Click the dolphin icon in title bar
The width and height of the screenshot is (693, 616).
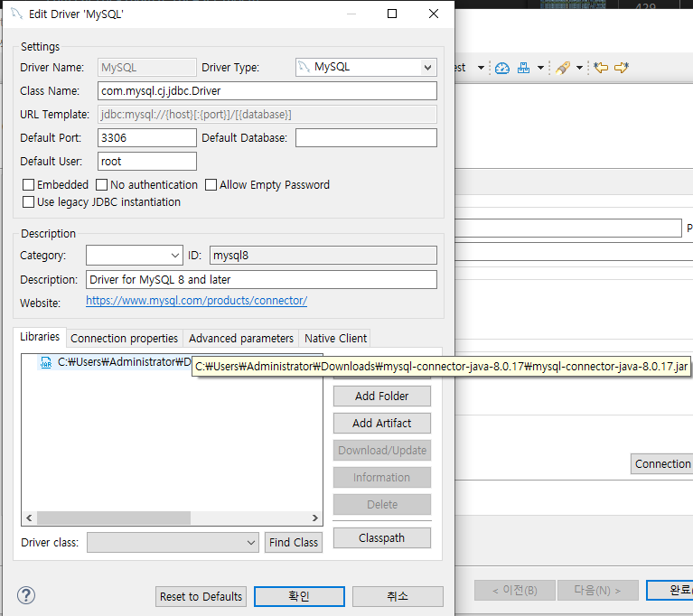tap(17, 14)
